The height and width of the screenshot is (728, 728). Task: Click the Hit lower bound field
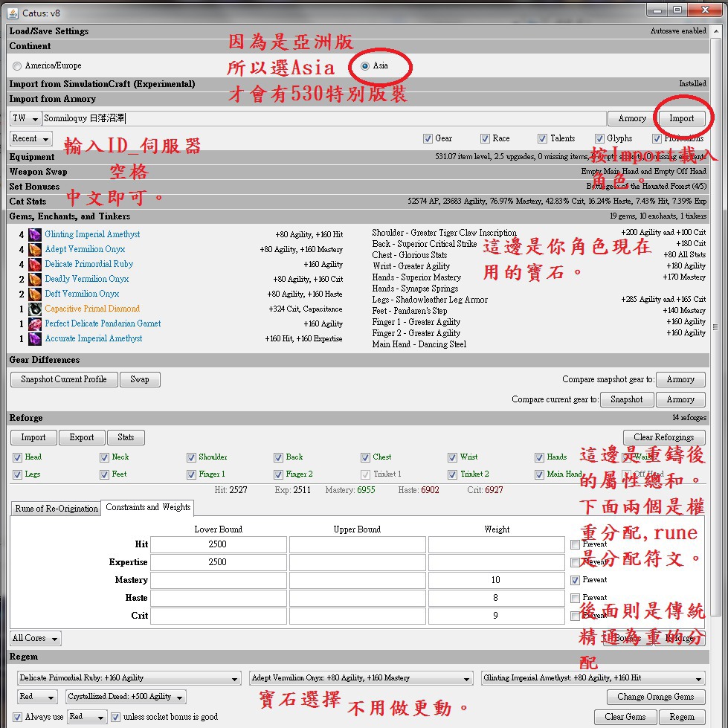[x=218, y=544]
